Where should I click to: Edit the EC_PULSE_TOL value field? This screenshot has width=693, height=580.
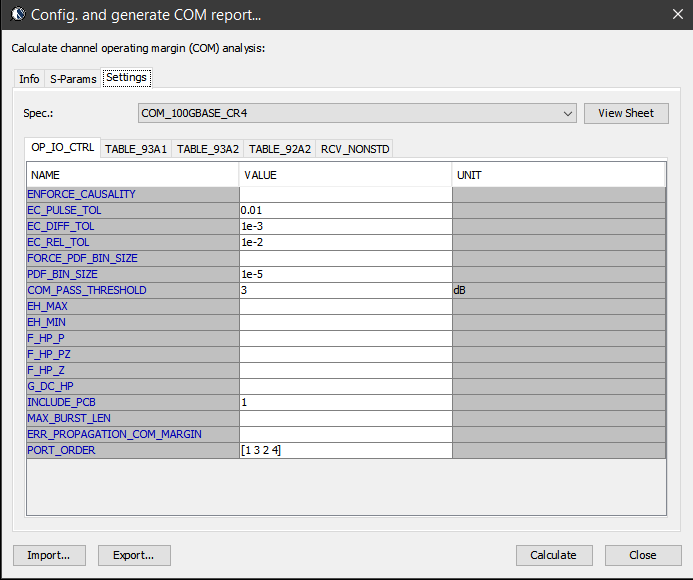[345, 211]
